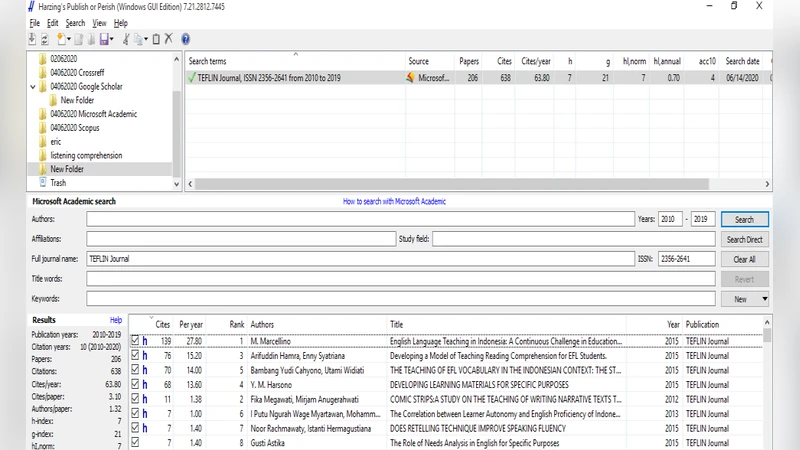
Task: Click the Cut scissors toolbar icon
Action: 126,39
